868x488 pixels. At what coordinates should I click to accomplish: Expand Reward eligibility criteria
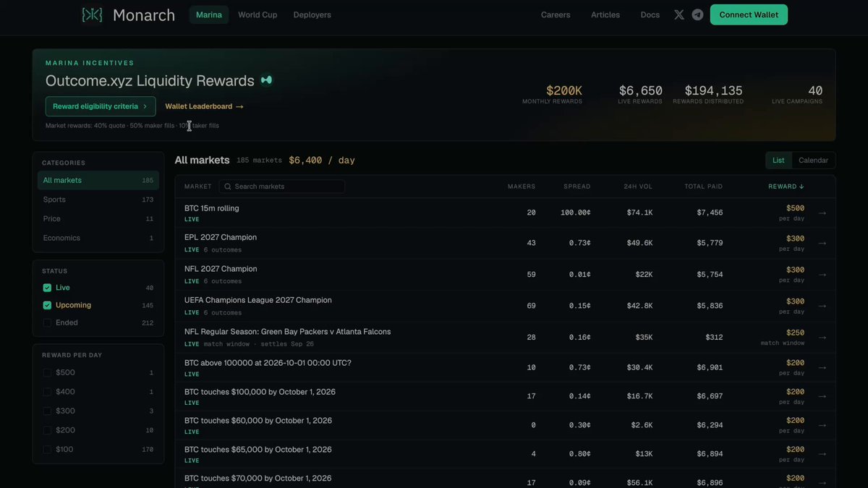coord(101,106)
